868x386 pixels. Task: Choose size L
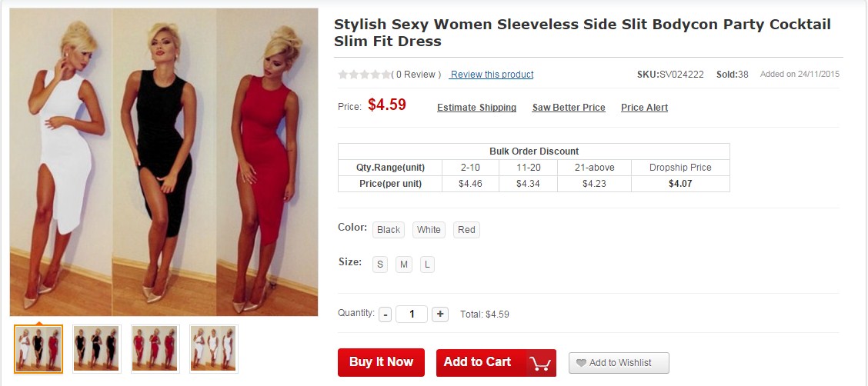[x=427, y=265]
